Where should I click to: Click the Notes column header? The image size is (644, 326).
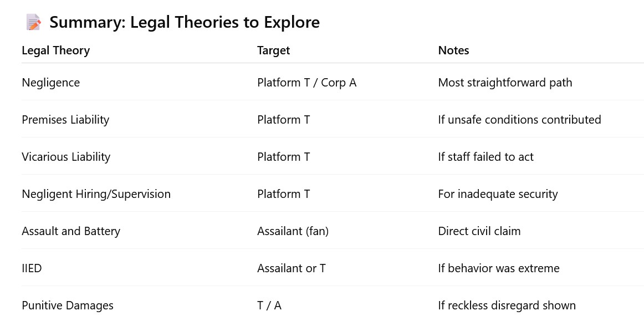pyautogui.click(x=453, y=50)
